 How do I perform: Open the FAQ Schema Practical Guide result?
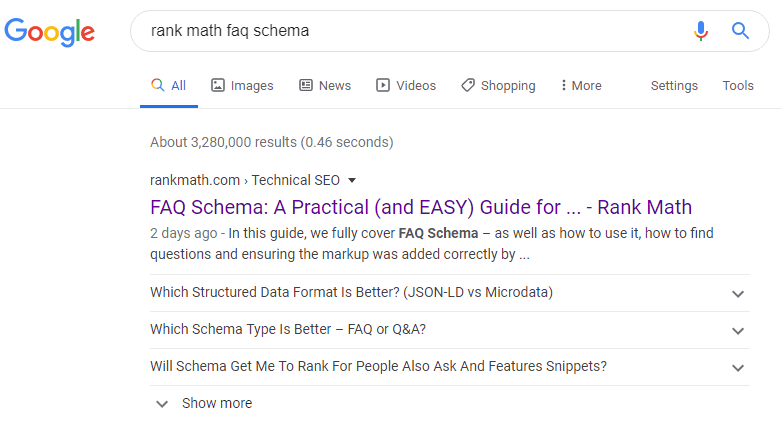point(421,207)
